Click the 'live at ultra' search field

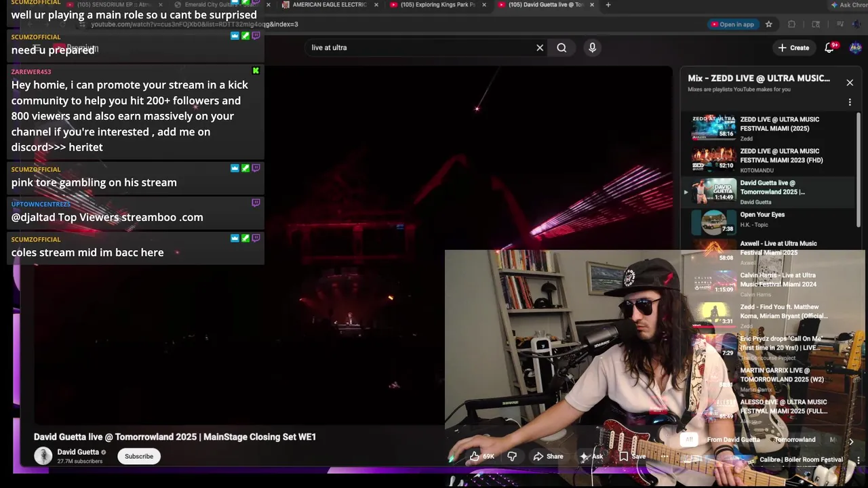point(420,47)
